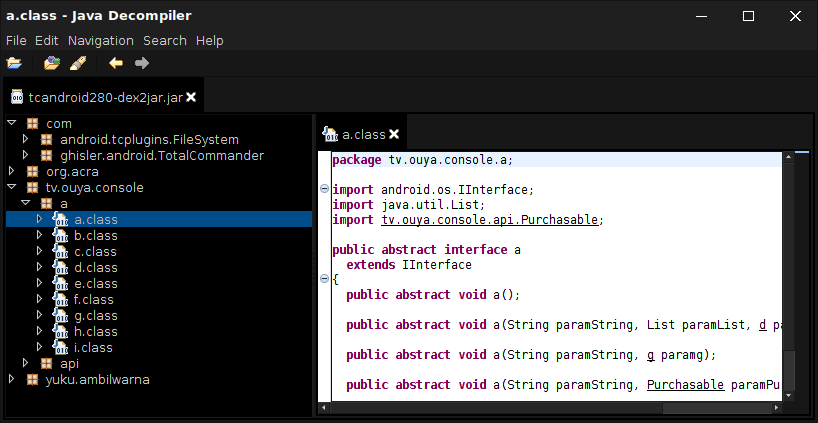Click the Open File toolbar icon
The height and width of the screenshot is (423, 818).
coord(14,63)
